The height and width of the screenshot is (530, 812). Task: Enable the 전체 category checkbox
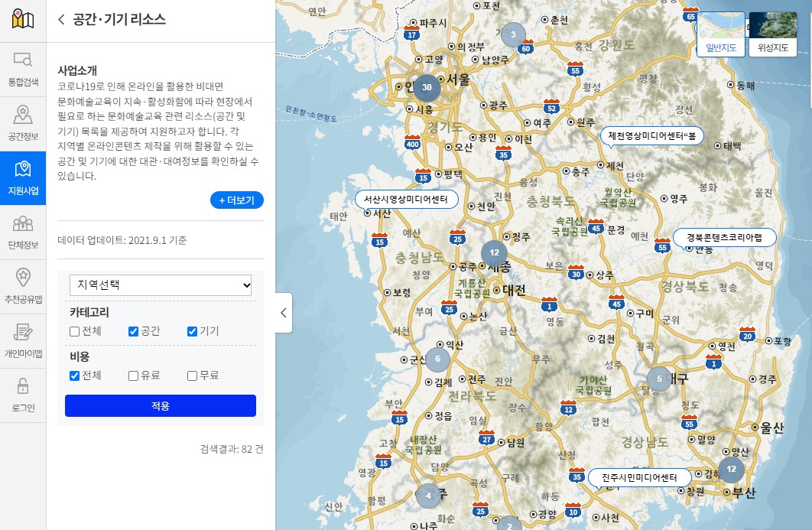(74, 332)
